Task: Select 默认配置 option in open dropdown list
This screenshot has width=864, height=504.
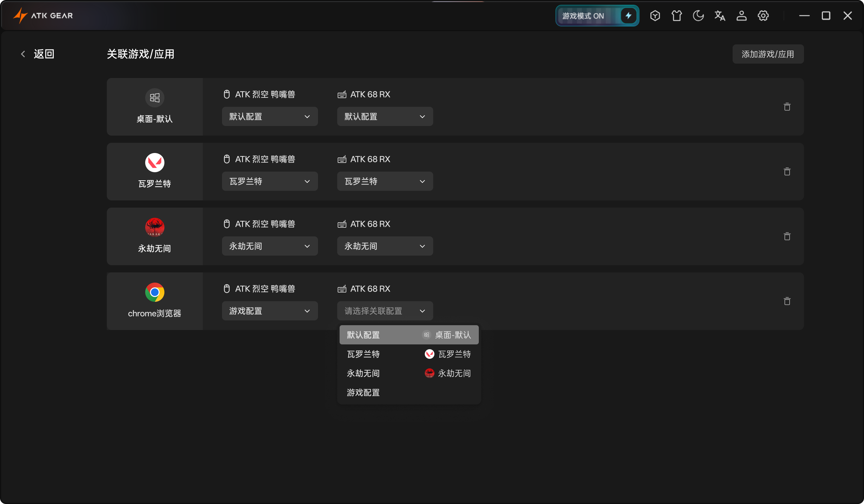Action: (x=409, y=335)
